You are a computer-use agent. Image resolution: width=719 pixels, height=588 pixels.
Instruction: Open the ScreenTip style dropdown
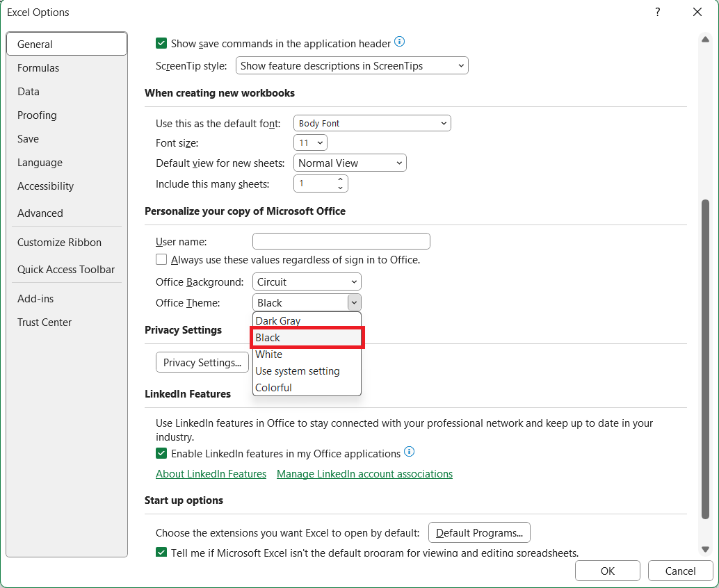click(x=352, y=65)
